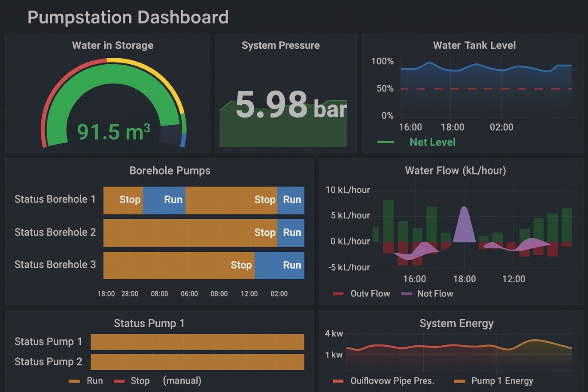Toggle the Outv Flow legend series
Viewport: 588px width, 392px height.
[x=370, y=293]
